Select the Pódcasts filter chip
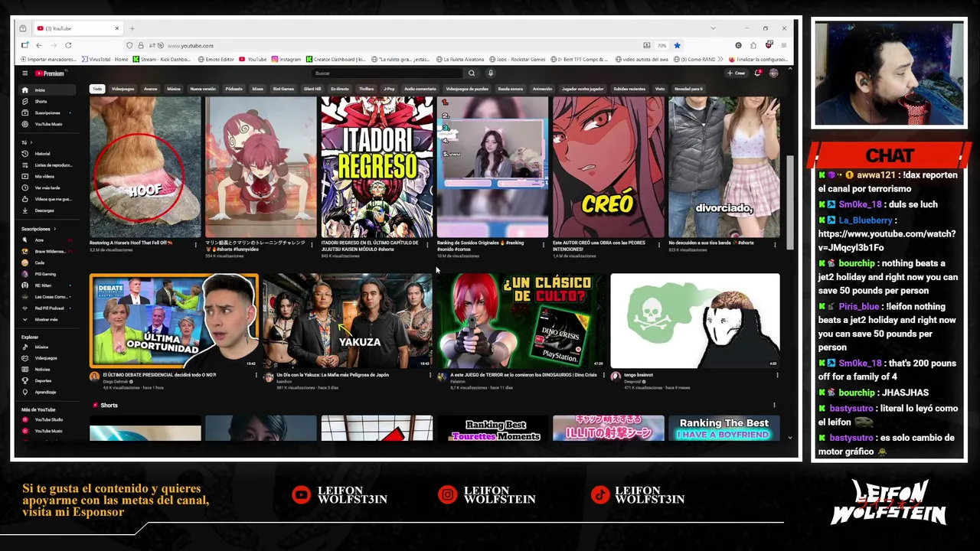 234,89
